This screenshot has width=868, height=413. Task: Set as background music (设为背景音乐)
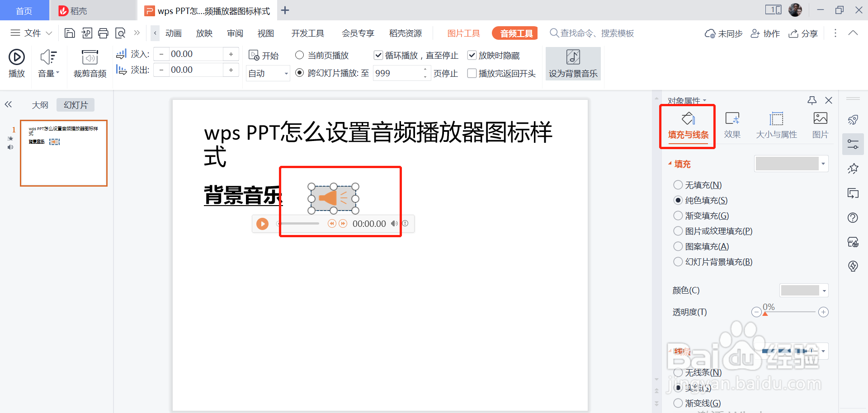click(x=573, y=64)
